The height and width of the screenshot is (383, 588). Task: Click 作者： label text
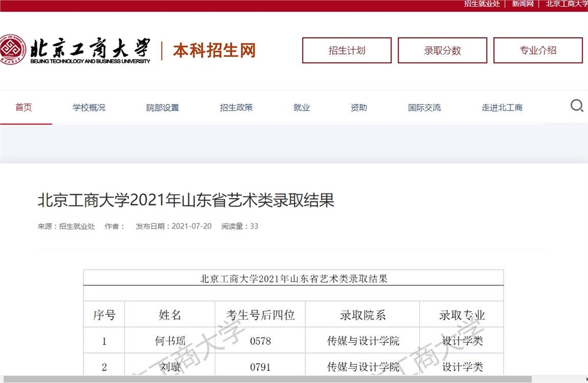tap(115, 226)
